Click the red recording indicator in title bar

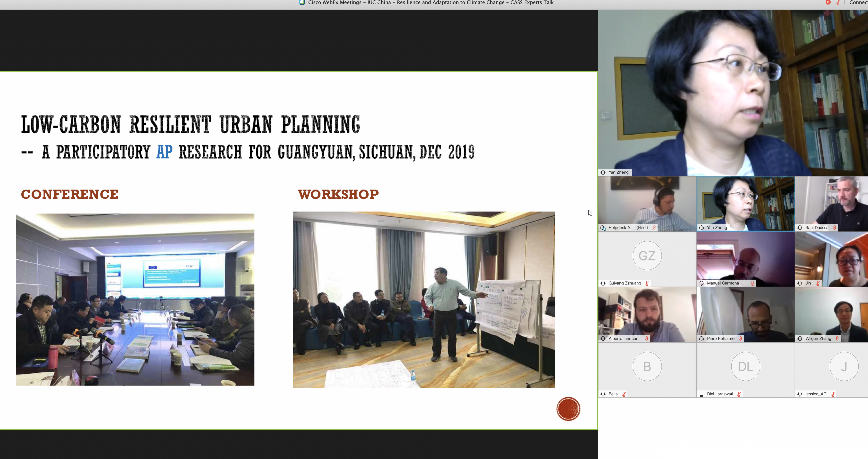[x=828, y=2]
